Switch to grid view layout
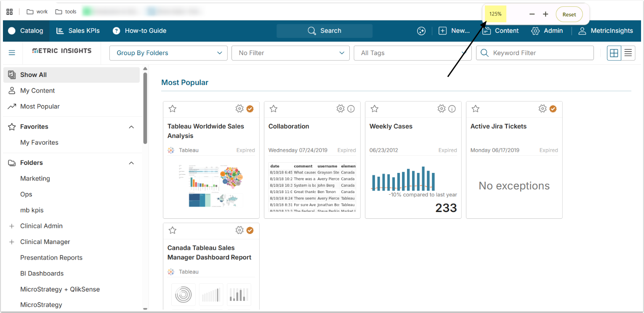 click(x=614, y=53)
